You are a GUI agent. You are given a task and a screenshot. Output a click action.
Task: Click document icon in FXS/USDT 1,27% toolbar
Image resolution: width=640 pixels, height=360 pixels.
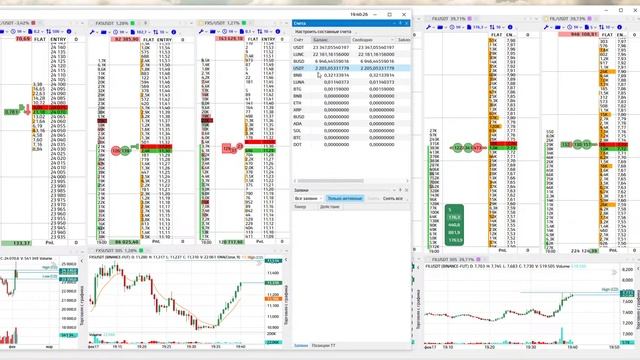(x=242, y=31)
